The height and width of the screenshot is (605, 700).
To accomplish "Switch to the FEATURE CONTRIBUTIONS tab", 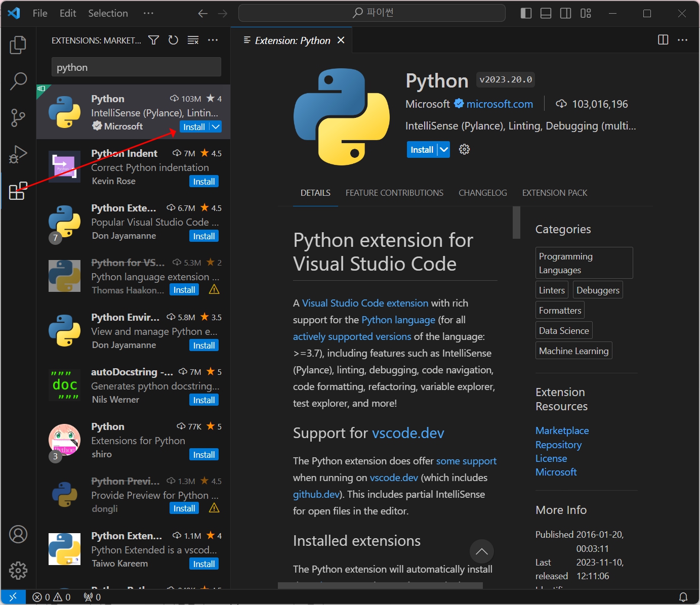I will pos(394,193).
